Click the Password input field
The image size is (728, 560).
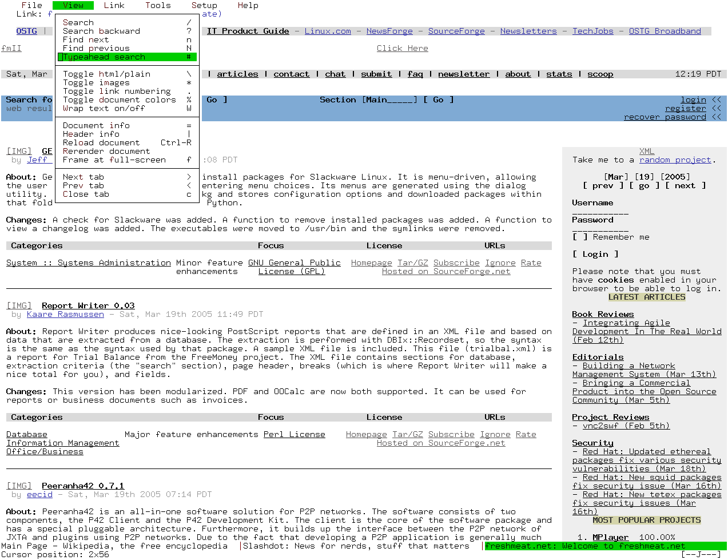(x=600, y=229)
